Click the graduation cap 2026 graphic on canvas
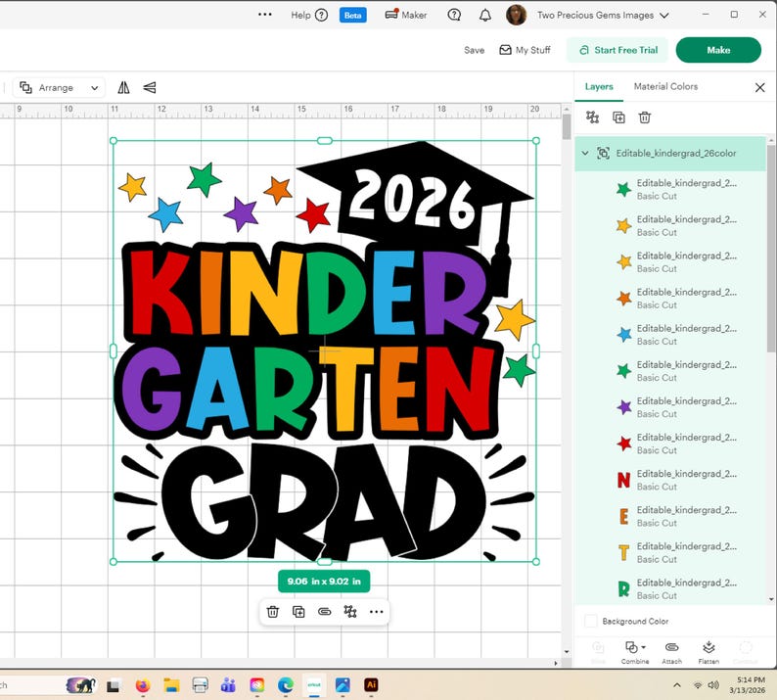 pyautogui.click(x=416, y=199)
